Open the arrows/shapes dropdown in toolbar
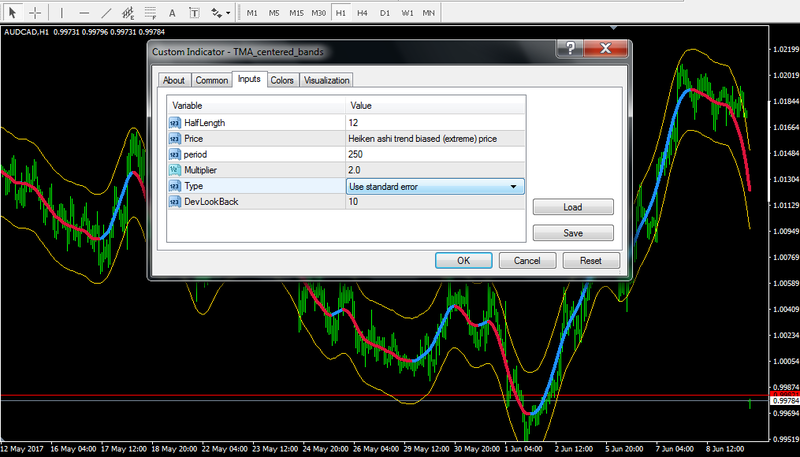Viewport: 800px width, 457px height. coord(218,13)
